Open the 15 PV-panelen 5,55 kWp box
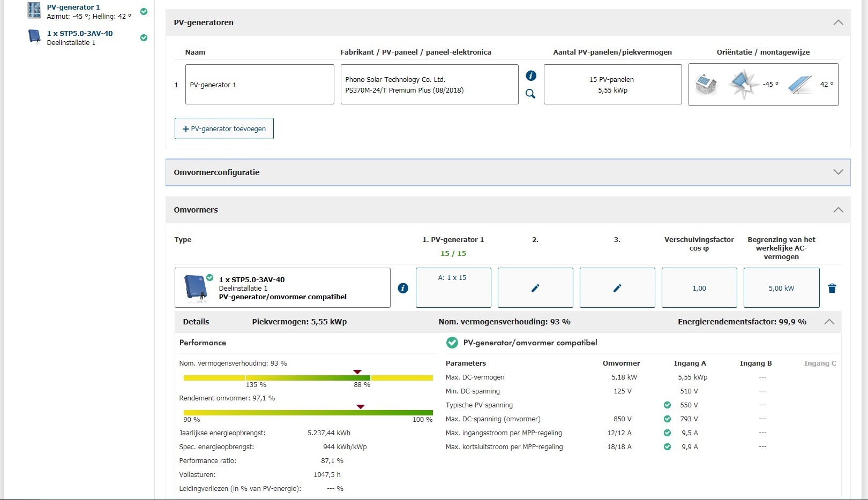This screenshot has height=500, width=868. pos(612,85)
